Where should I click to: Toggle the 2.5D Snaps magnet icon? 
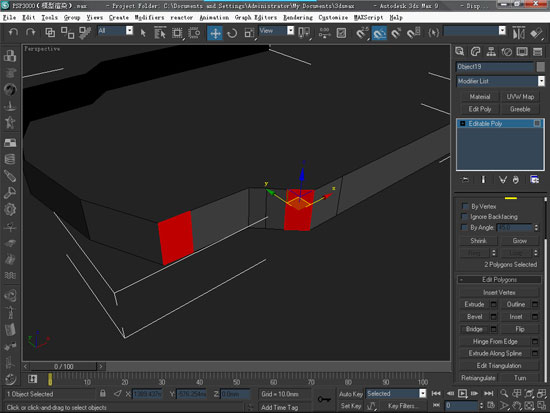coord(362,33)
